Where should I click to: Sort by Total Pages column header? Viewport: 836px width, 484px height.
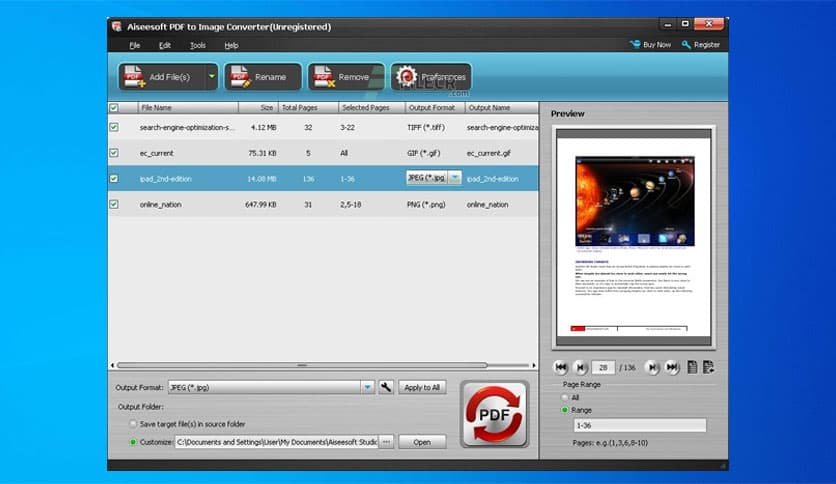pyautogui.click(x=309, y=108)
